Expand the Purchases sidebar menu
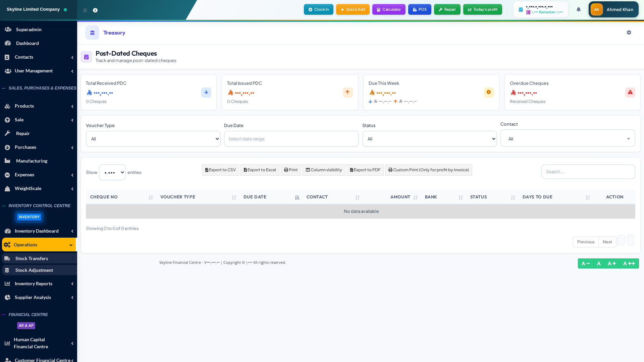 point(25,147)
